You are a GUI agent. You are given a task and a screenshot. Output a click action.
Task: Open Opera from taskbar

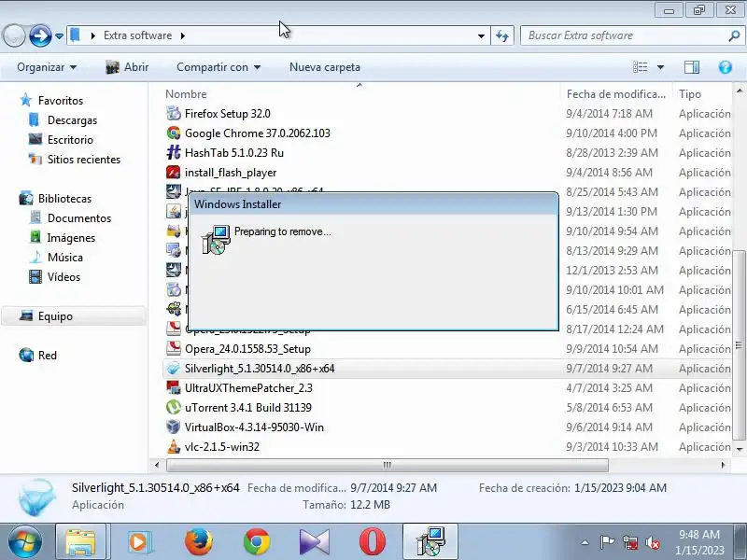(373, 542)
